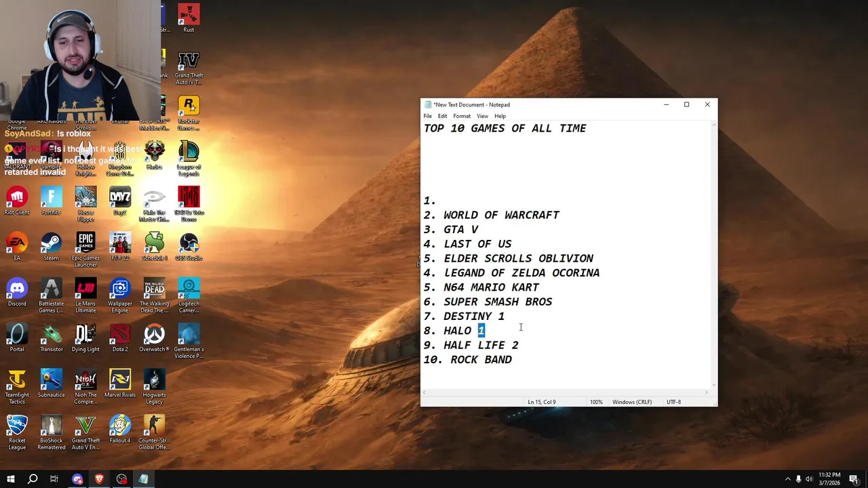Open Schedule I desktop shortcut
The width and height of the screenshot is (868, 488).
coord(154,247)
